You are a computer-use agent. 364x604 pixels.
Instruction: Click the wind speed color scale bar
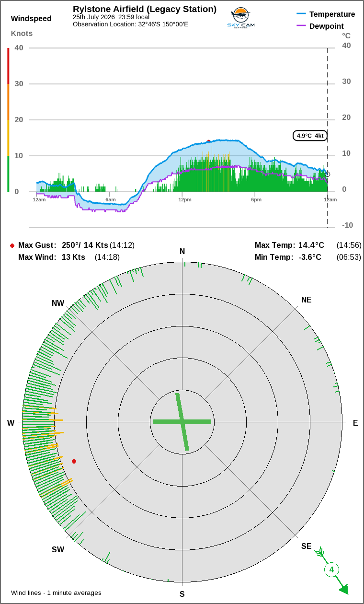[8, 120]
